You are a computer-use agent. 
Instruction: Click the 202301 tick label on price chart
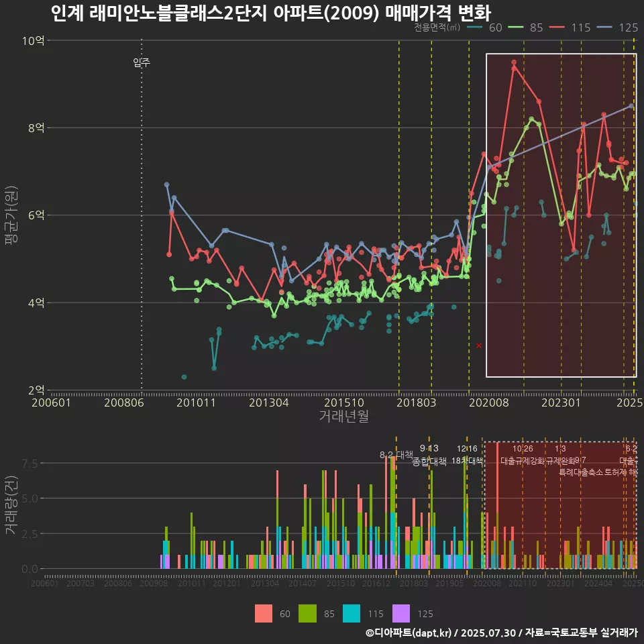pyautogui.click(x=561, y=402)
